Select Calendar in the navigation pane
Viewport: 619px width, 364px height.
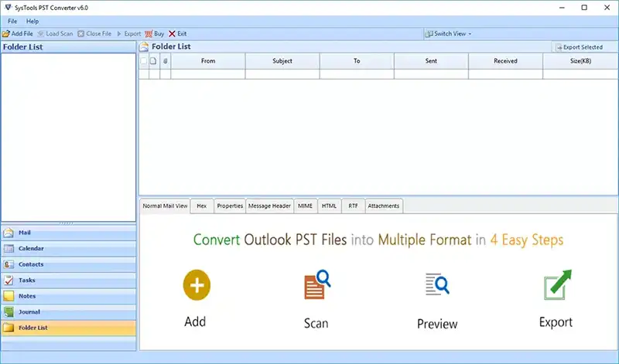68,248
